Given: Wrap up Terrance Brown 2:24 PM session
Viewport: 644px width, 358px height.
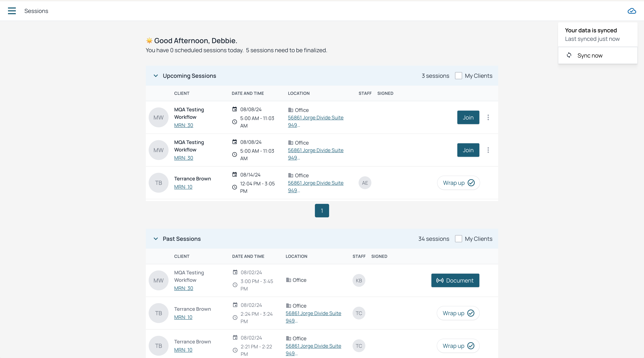Looking at the screenshot, I should click(458, 313).
